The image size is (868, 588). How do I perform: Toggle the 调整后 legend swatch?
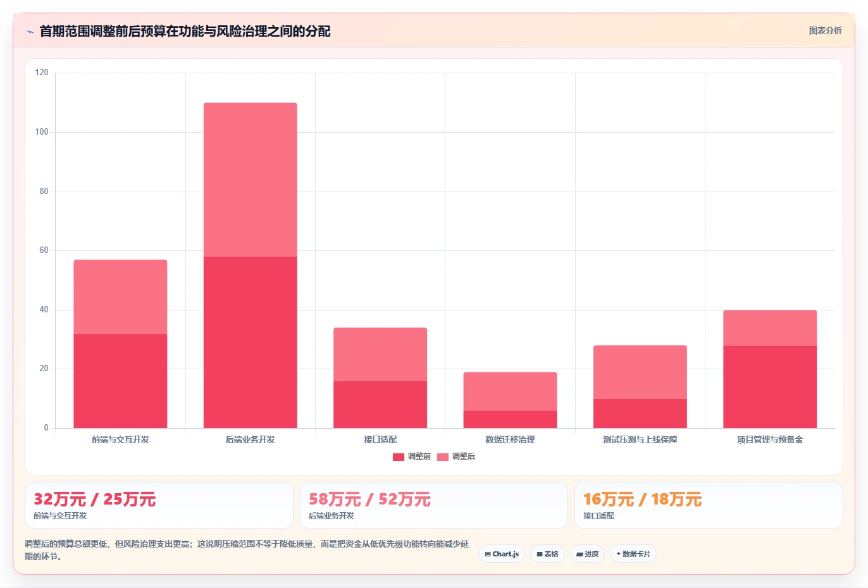click(x=442, y=456)
